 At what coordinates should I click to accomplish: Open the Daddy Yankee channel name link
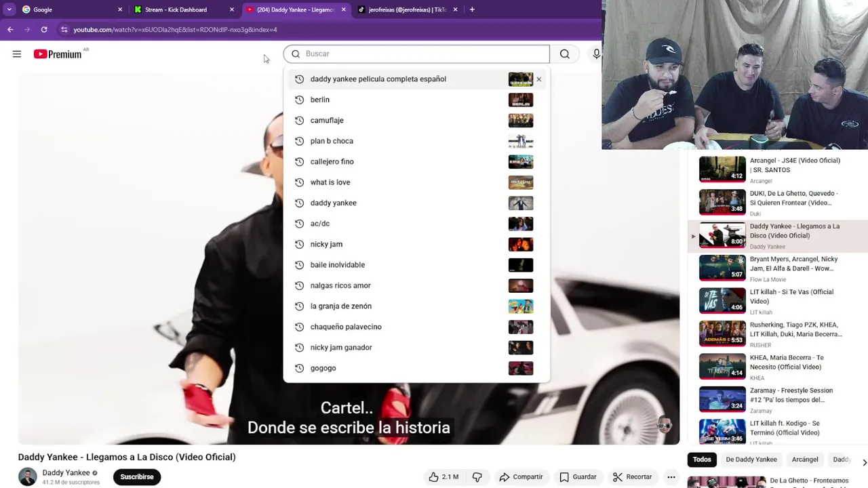point(66,473)
